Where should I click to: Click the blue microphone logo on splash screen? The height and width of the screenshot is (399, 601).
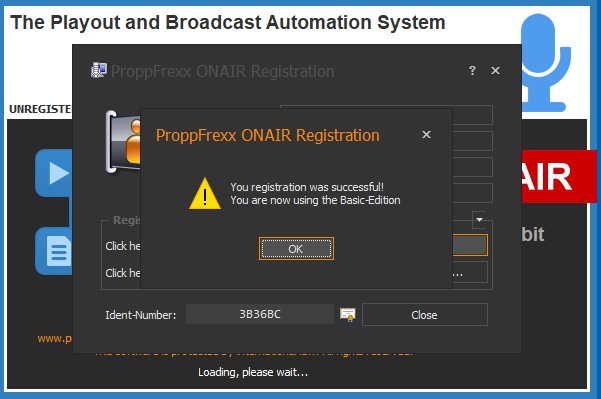545,62
